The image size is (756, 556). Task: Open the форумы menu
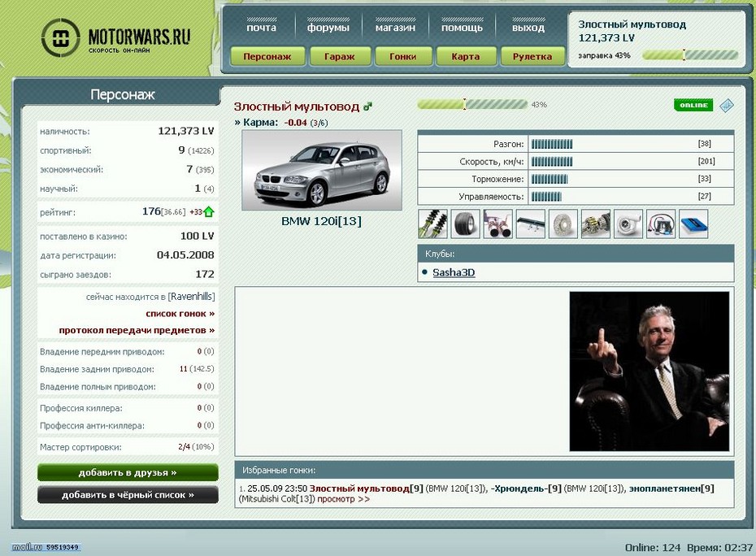(328, 28)
